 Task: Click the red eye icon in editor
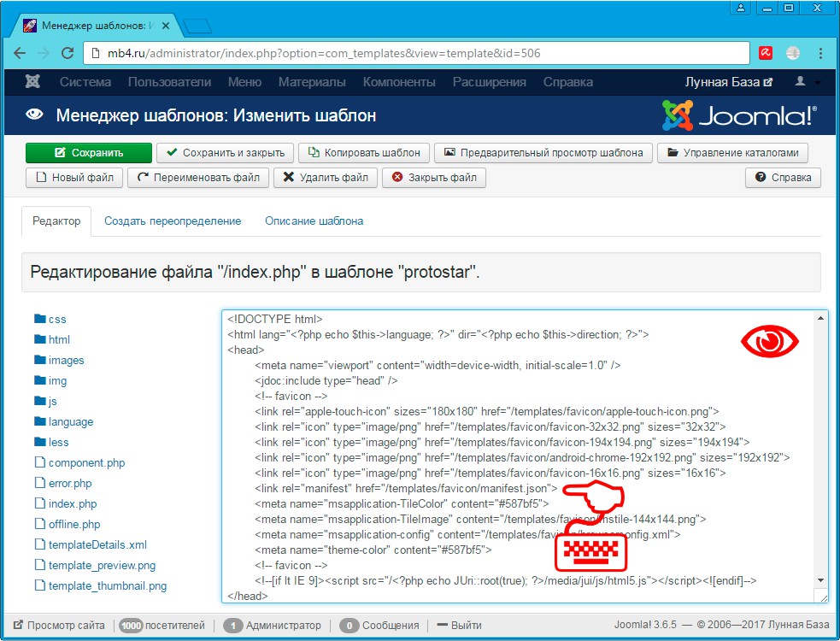pyautogui.click(x=769, y=343)
